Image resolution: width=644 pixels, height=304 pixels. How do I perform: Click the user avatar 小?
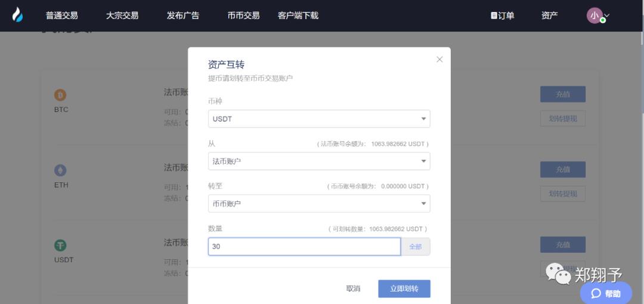[595, 15]
